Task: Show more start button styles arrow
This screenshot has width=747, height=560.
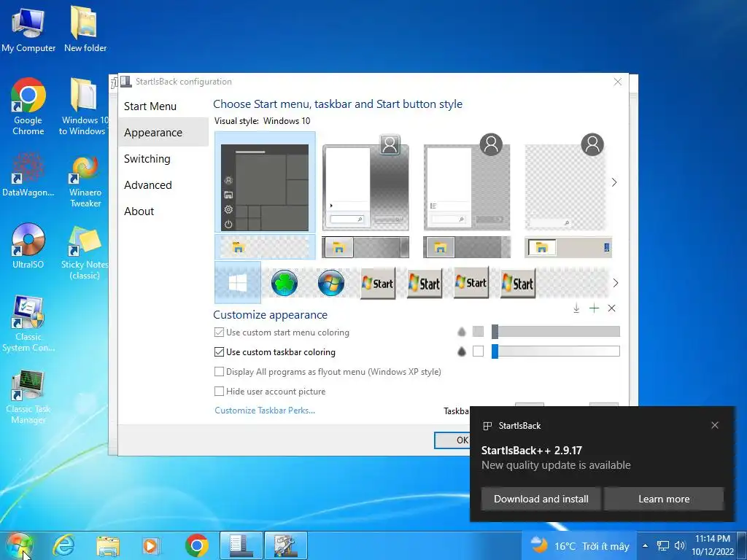Action: (616, 283)
